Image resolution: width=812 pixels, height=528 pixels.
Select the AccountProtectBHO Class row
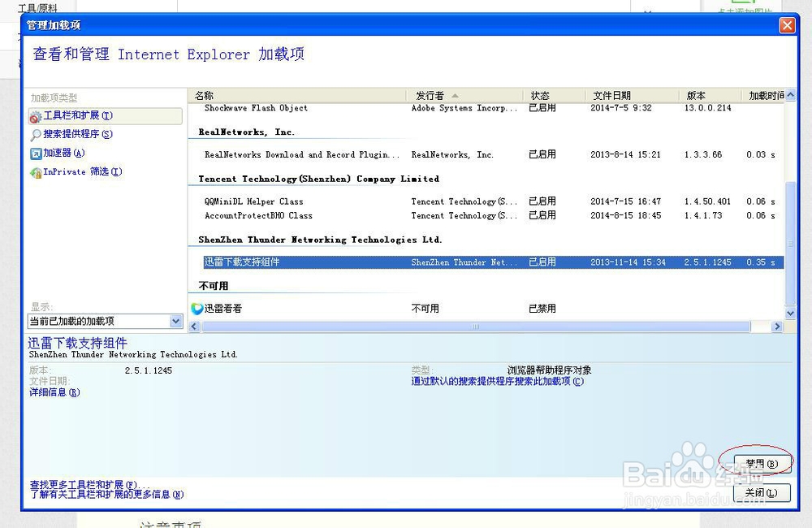[486, 215]
